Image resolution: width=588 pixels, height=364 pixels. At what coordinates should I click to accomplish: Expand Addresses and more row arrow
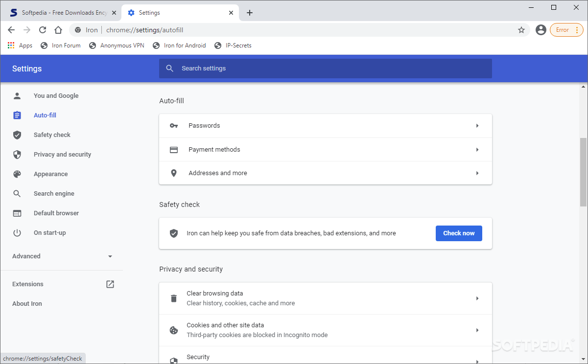coord(477,173)
